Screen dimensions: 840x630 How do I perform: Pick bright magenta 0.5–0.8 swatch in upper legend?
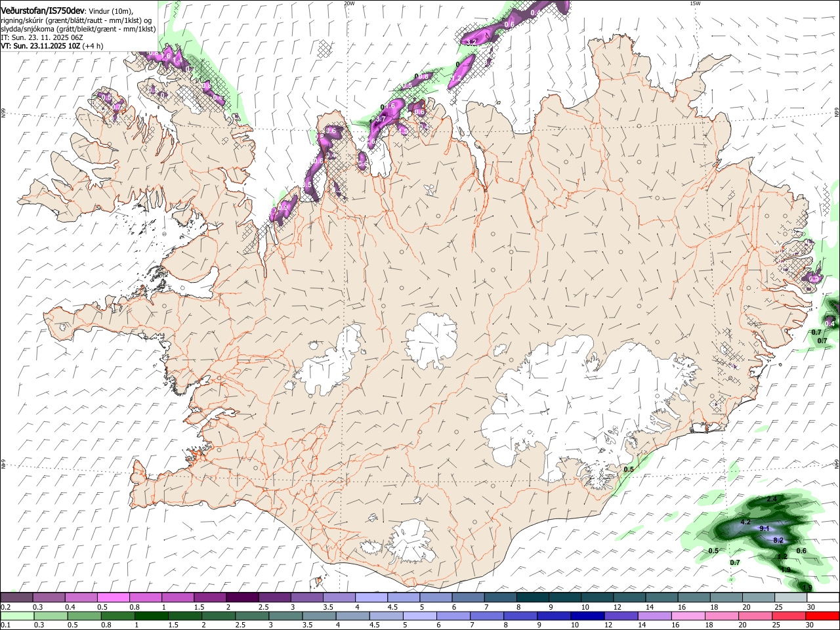(x=114, y=597)
